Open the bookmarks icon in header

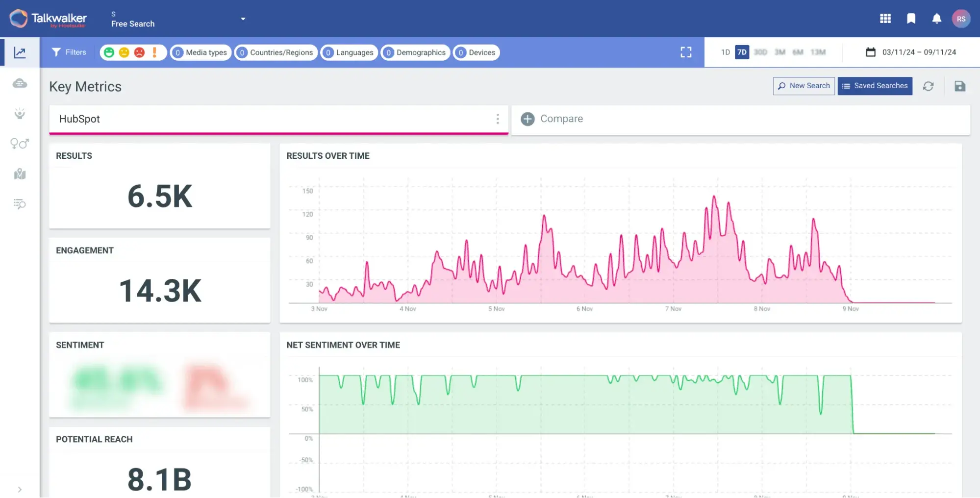tap(911, 19)
